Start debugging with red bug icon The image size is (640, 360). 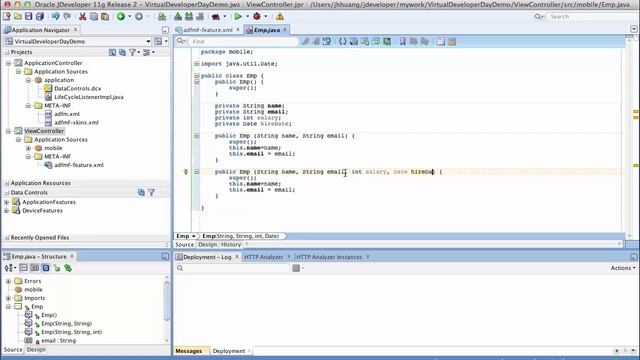257,17
